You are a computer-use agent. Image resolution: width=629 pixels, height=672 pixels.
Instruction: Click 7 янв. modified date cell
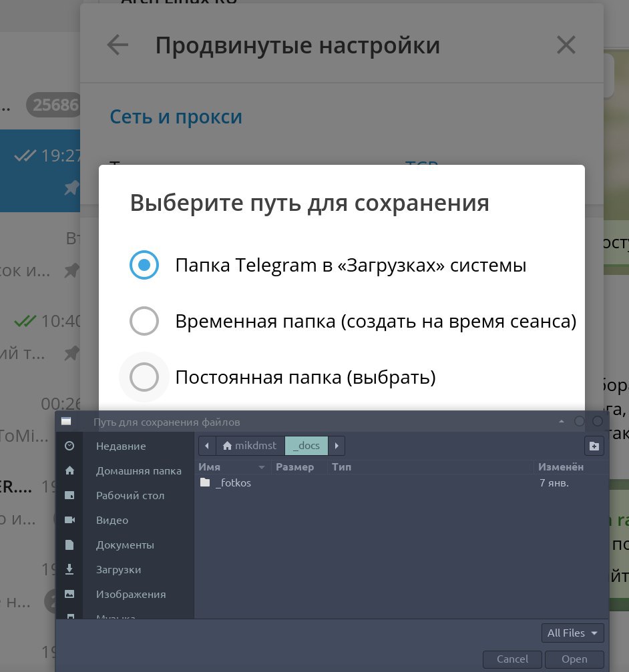[x=554, y=483]
